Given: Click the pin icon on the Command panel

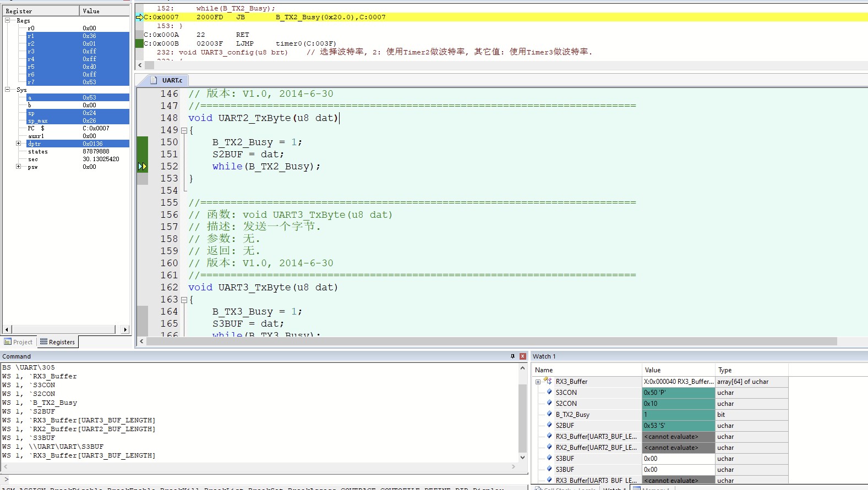Looking at the screenshot, I should click(x=512, y=356).
